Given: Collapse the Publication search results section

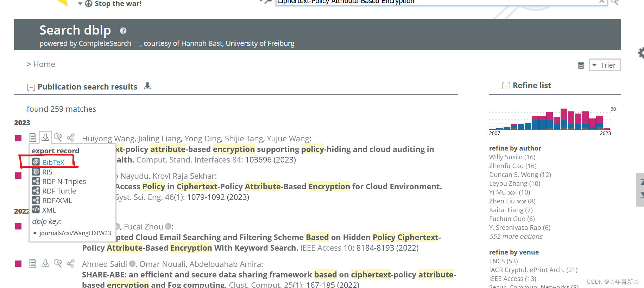Looking at the screenshot, I should [x=31, y=87].
